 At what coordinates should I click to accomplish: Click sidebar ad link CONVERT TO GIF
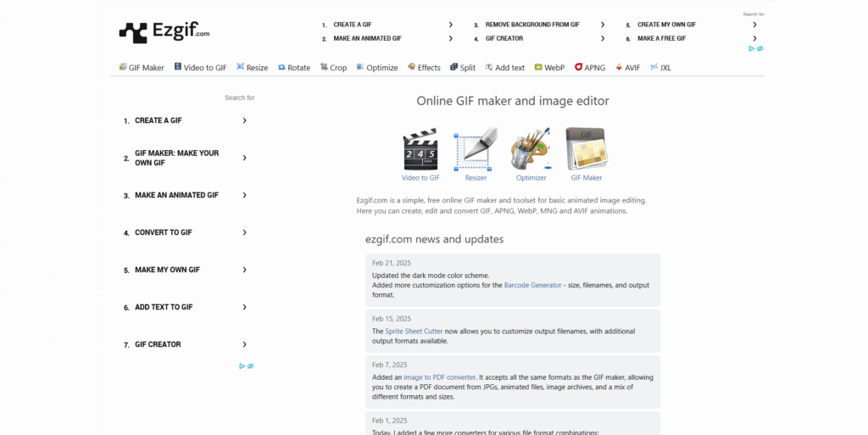coord(164,232)
